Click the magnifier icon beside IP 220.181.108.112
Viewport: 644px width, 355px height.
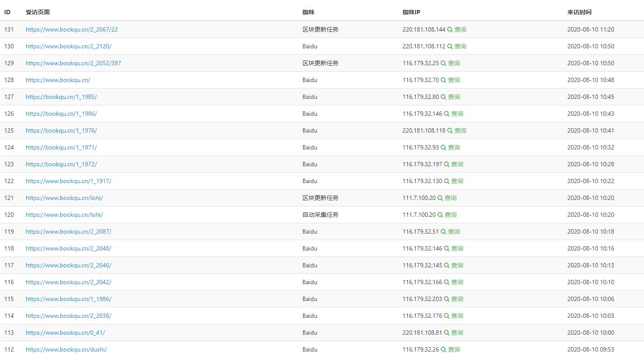click(450, 46)
